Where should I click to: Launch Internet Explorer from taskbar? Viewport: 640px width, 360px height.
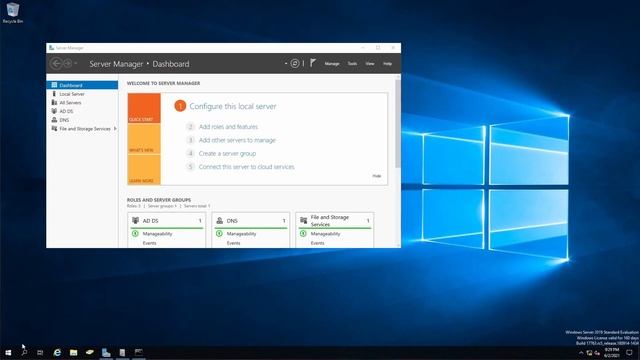click(57, 352)
